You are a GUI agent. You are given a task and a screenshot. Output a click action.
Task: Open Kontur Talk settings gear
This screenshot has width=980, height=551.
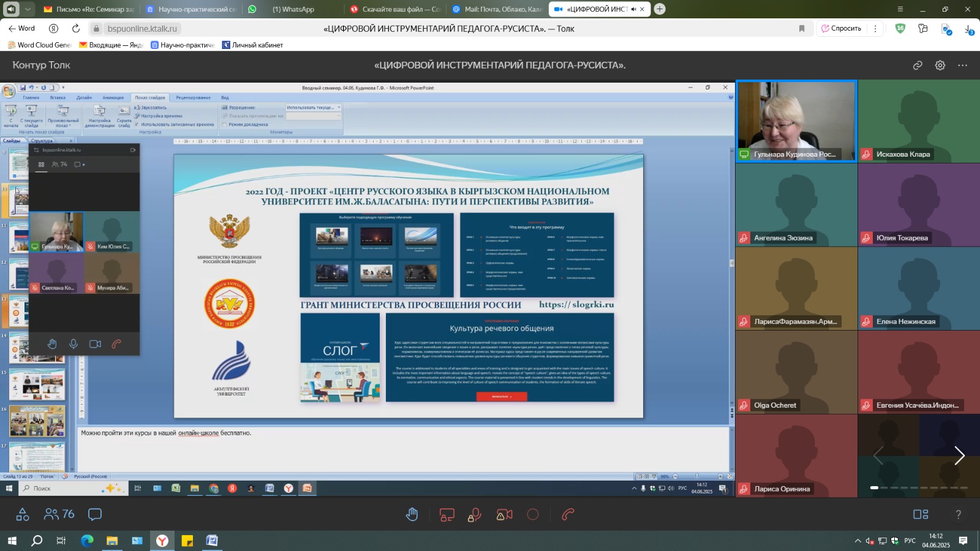(940, 66)
